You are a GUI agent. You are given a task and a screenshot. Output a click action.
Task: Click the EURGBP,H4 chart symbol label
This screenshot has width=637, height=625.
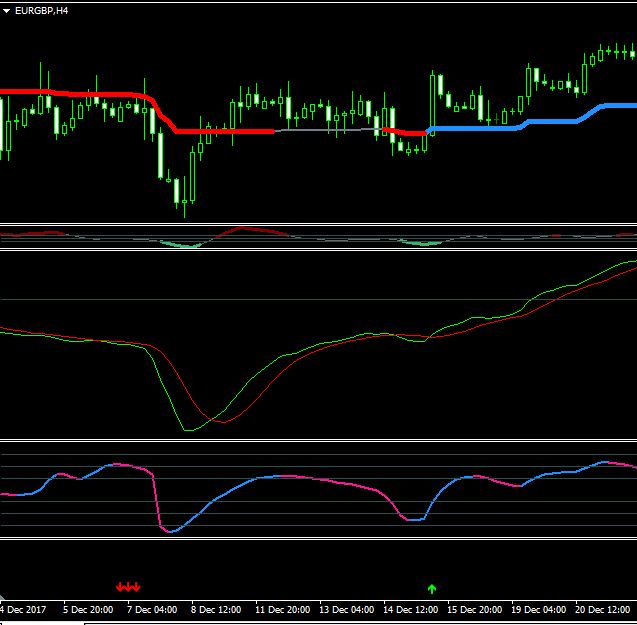click(x=41, y=11)
